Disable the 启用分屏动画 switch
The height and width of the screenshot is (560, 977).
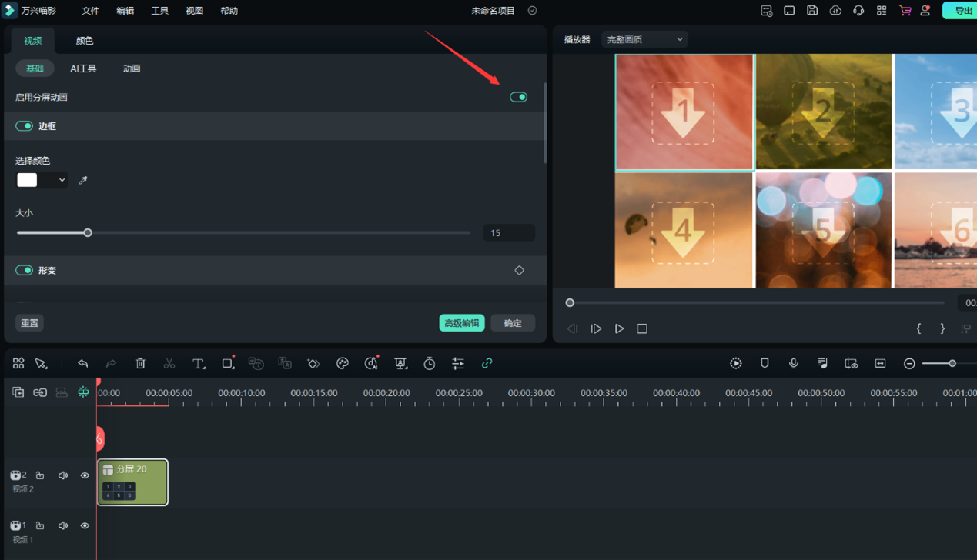(518, 97)
